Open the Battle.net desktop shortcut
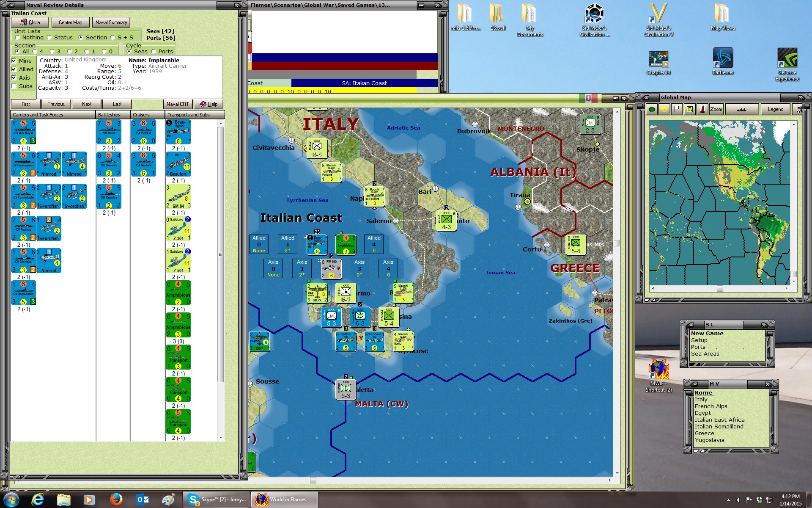 point(723,62)
